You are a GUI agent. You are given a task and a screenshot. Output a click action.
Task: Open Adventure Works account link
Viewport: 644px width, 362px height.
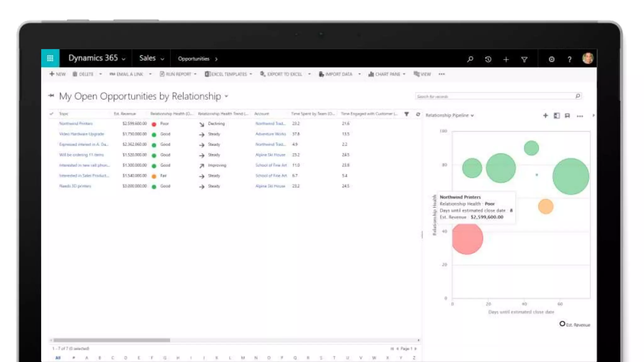point(270,134)
